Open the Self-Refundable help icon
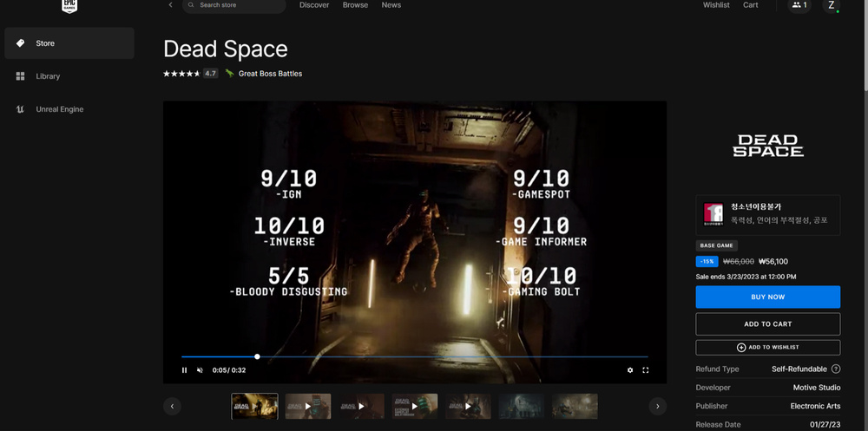Image resolution: width=868 pixels, height=431 pixels. coord(836,369)
